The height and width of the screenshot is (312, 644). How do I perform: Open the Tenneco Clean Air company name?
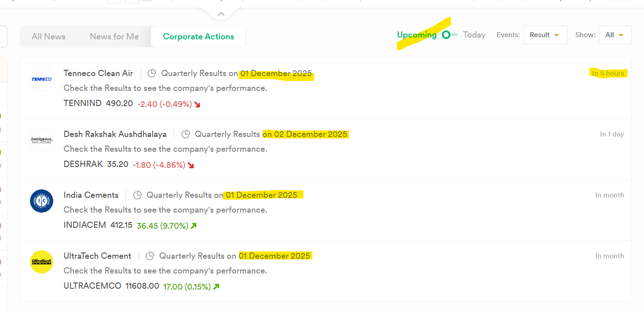coord(98,73)
